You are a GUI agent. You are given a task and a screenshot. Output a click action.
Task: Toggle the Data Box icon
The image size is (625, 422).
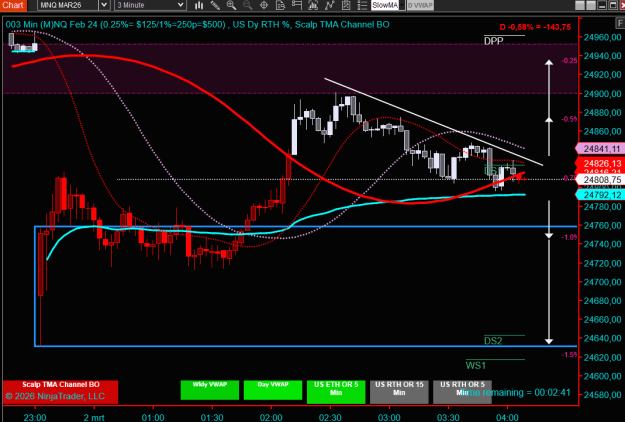point(281,5)
